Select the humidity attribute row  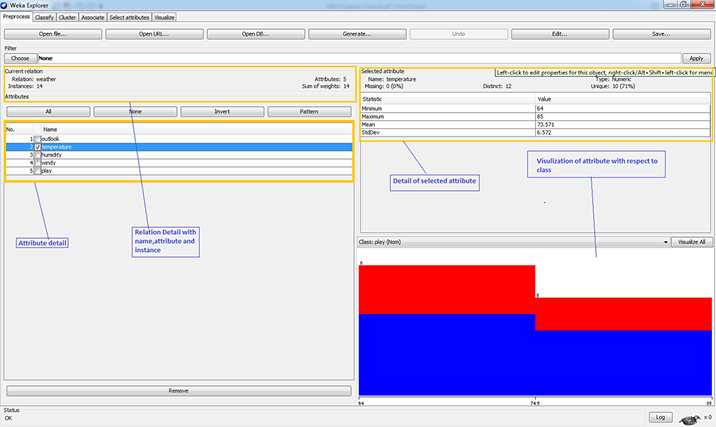(179, 155)
